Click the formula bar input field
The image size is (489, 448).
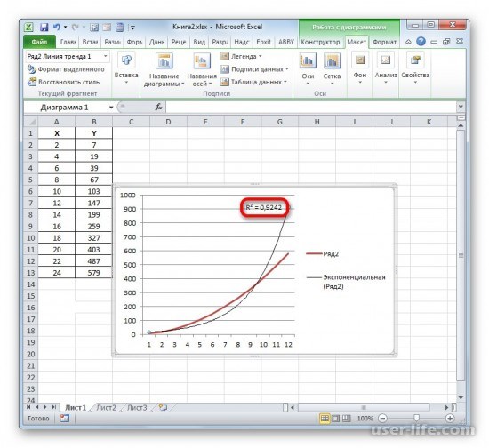(x=311, y=108)
